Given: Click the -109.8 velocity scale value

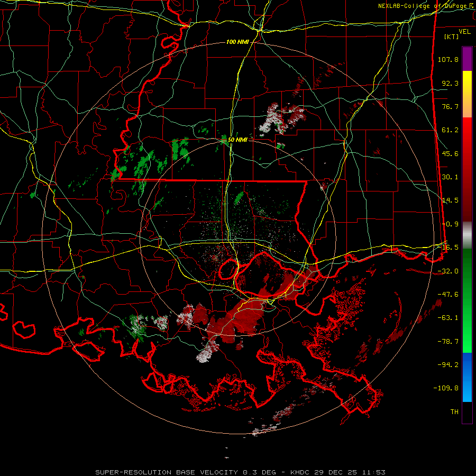Looking at the screenshot, I should point(446,388).
